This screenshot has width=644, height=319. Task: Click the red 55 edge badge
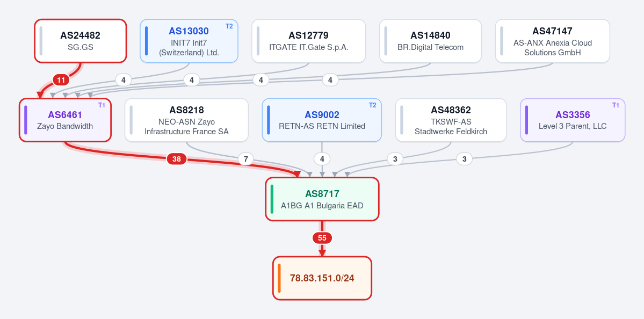[x=322, y=238]
